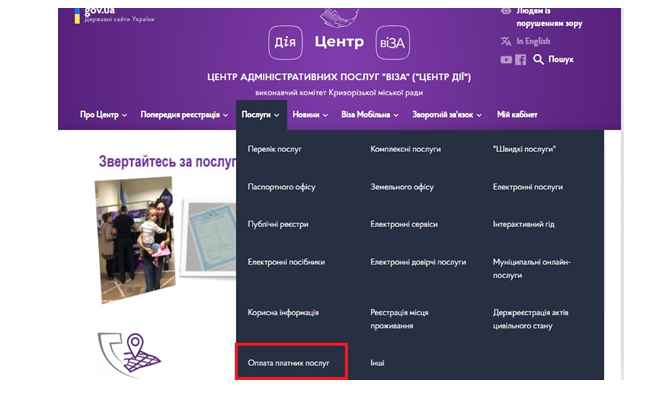The height and width of the screenshot is (393, 650).
Task: Open Електронні довірчі послуги entry
Action: pyautogui.click(x=418, y=262)
